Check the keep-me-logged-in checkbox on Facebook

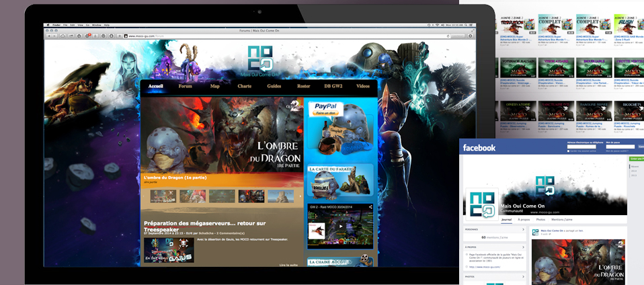pos(569,151)
